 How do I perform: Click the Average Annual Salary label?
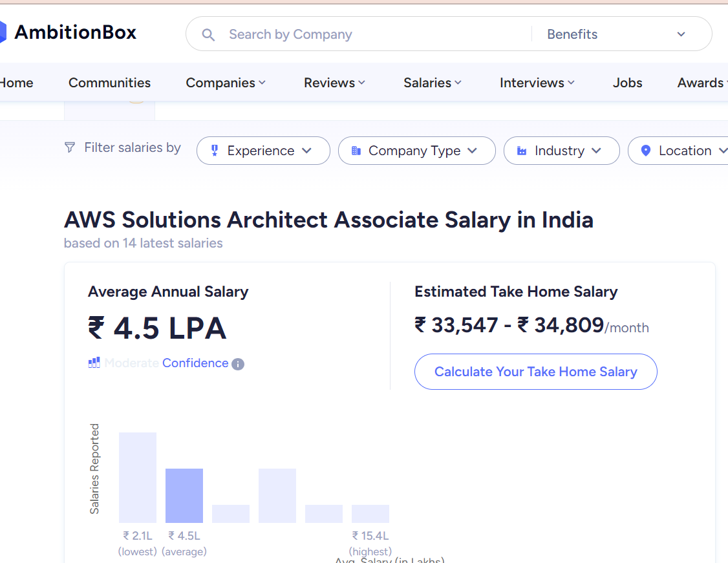click(x=168, y=292)
